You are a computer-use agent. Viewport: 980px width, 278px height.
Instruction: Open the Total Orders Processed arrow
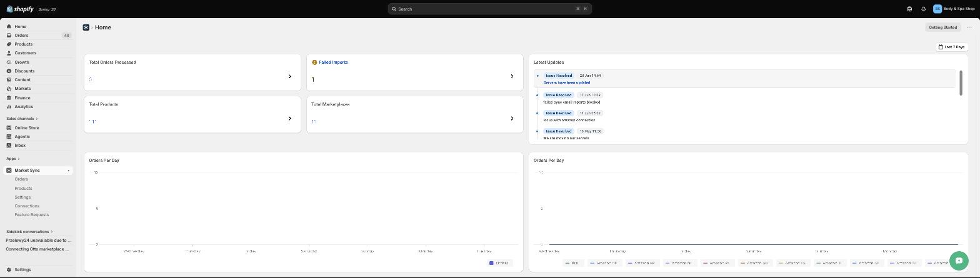click(x=289, y=76)
